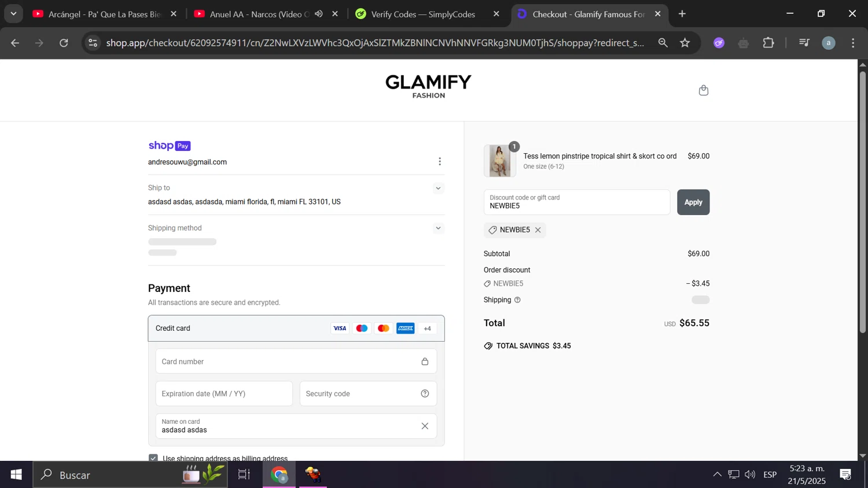Bookmark this page with the star
This screenshot has width=868, height=488.
[x=685, y=43]
